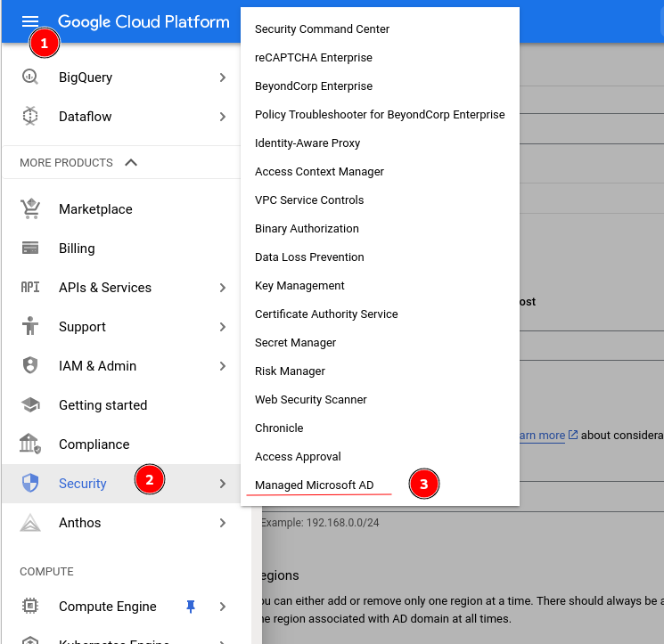Image resolution: width=664 pixels, height=644 pixels.
Task: Click the IAM & Admin shield icon
Action: [x=30, y=365]
